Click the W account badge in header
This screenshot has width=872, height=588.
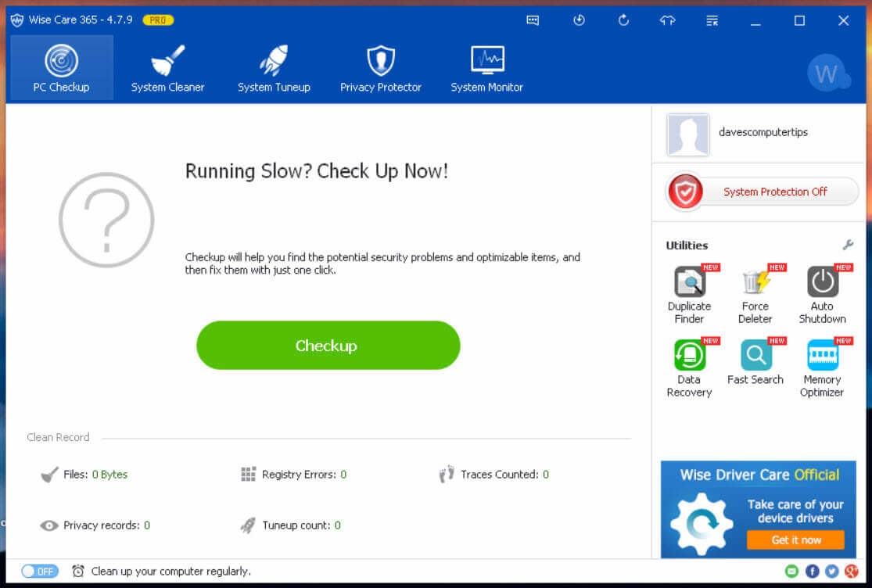click(x=828, y=73)
